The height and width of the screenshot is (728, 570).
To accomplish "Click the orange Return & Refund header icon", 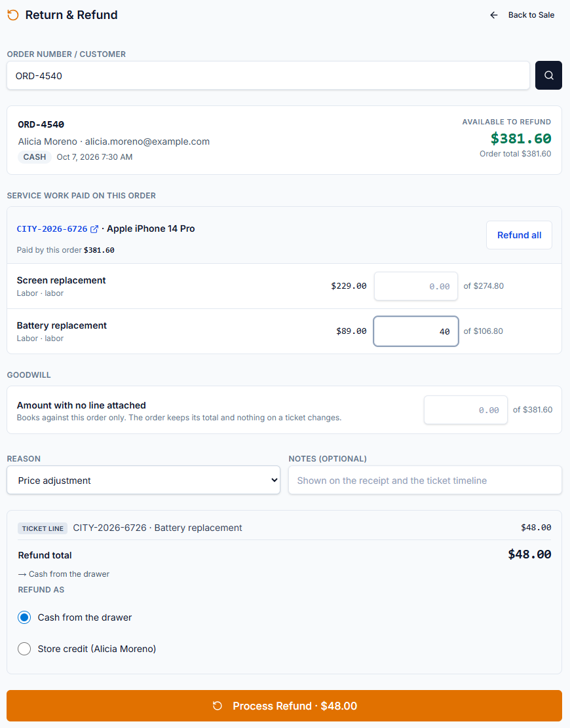I will point(13,15).
